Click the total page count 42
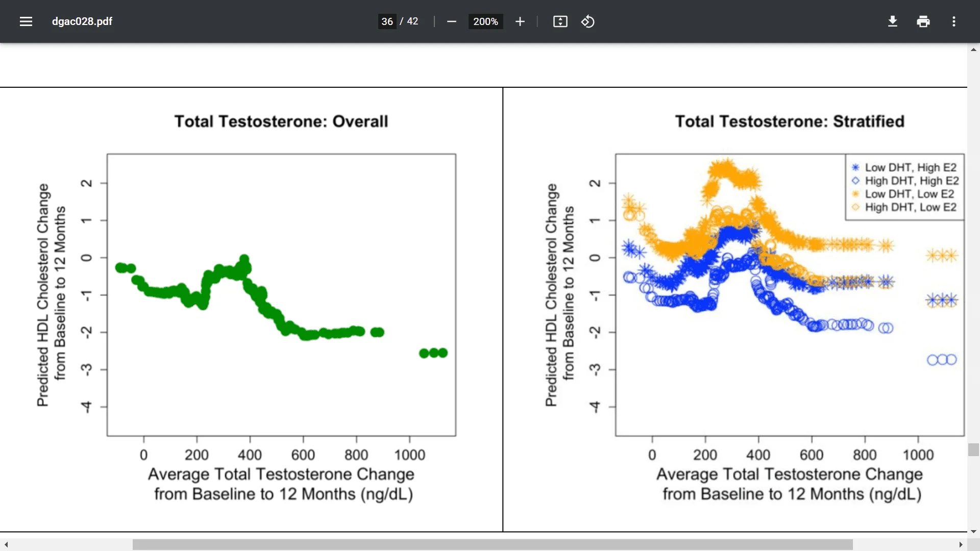Screen dimensions: 980x551 point(412,21)
